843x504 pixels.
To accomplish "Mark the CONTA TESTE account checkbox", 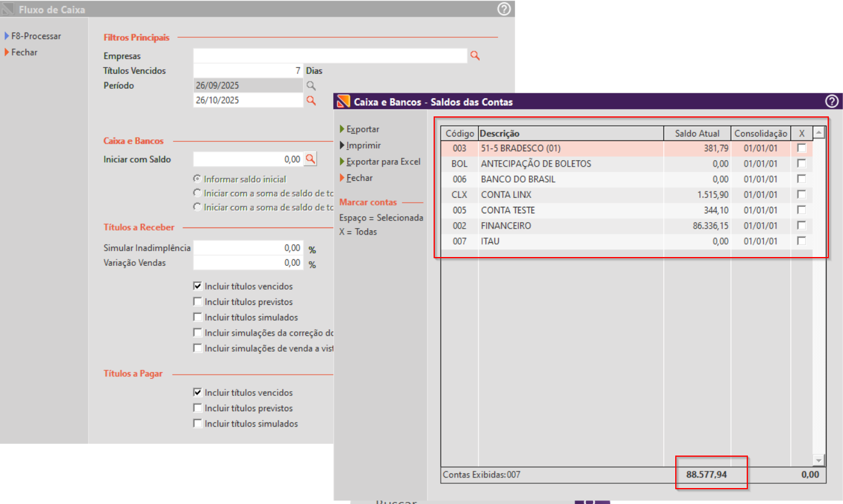I will click(802, 210).
